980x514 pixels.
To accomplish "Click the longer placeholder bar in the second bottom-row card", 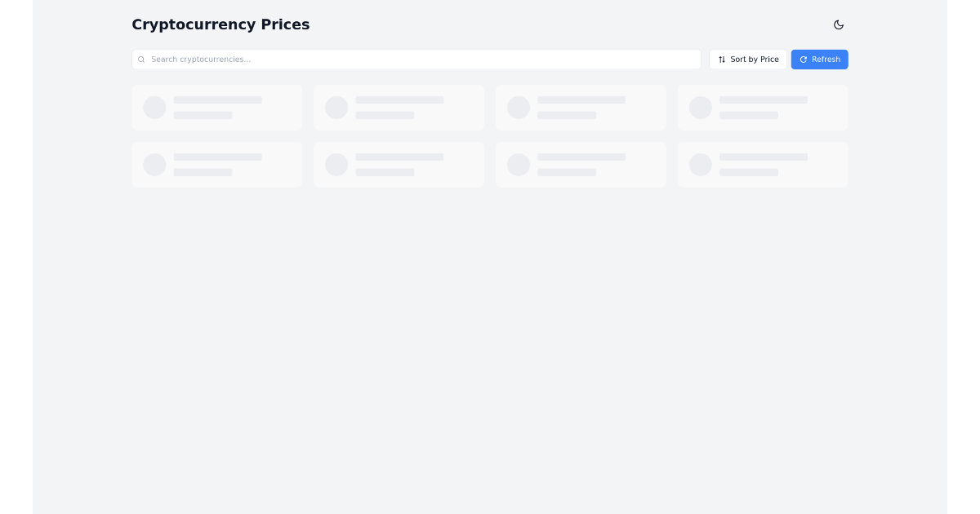I will pyautogui.click(x=399, y=157).
